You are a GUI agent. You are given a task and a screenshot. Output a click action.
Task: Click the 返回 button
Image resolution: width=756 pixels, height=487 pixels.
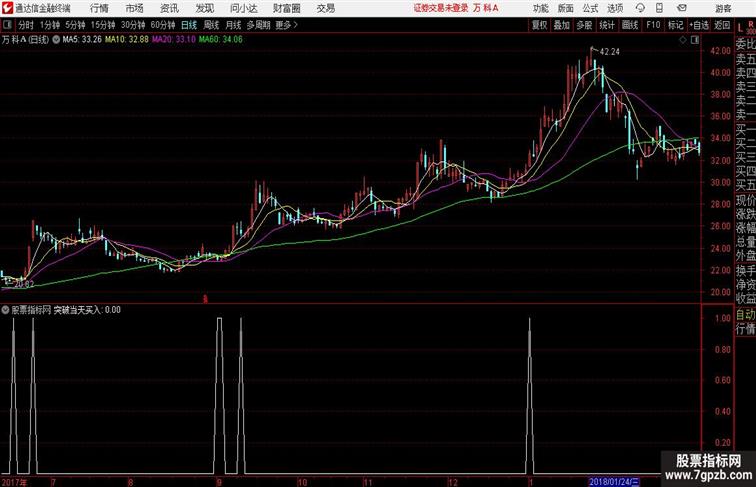click(x=722, y=25)
